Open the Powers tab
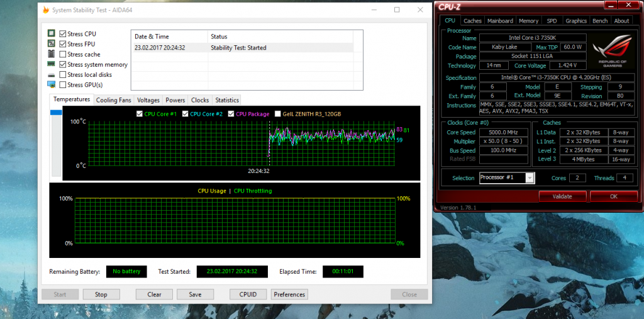Screen dimensions: 644x319 point(175,100)
